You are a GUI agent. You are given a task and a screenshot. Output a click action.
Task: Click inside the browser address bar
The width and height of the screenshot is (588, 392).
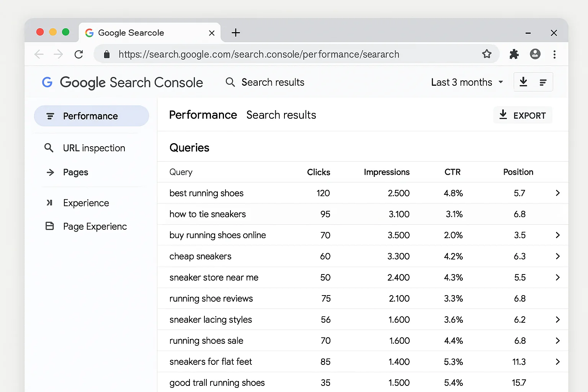pos(268,54)
